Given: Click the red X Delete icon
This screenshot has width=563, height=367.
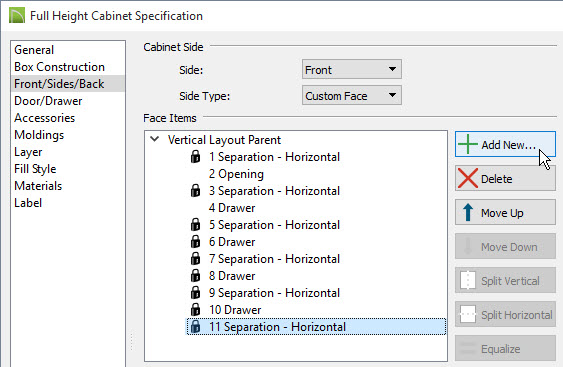Looking at the screenshot, I should tap(468, 178).
